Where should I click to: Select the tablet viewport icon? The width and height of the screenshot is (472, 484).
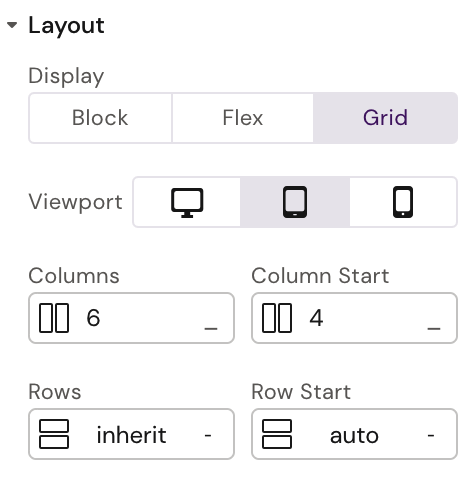point(295,202)
